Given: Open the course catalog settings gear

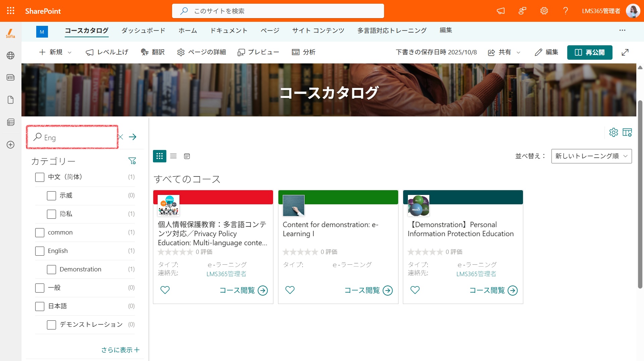Looking at the screenshot, I should pyautogui.click(x=613, y=132).
